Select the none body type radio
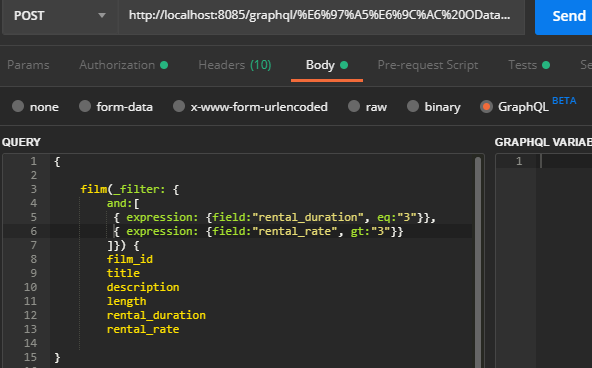Image resolution: width=592 pixels, height=368 pixels. click(x=18, y=106)
